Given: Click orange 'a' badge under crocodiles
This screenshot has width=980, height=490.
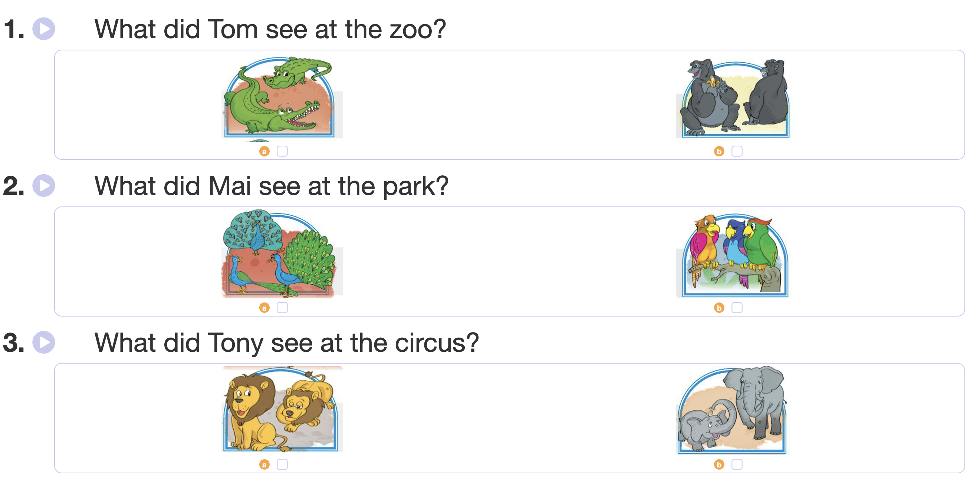Looking at the screenshot, I should pyautogui.click(x=264, y=151).
